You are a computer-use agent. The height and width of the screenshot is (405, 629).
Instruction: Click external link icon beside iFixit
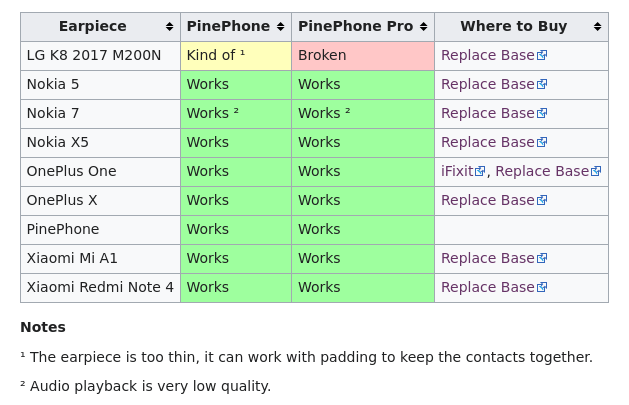[480, 172]
